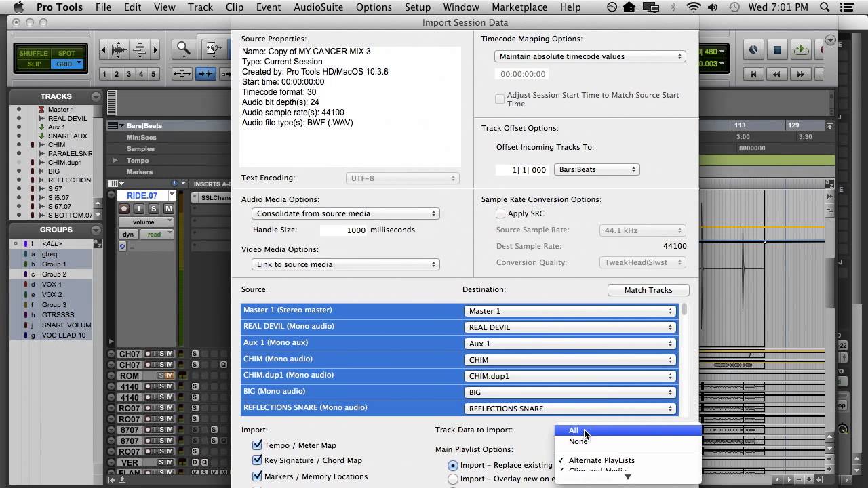Open the Audio Media Options dropdown

click(345, 213)
